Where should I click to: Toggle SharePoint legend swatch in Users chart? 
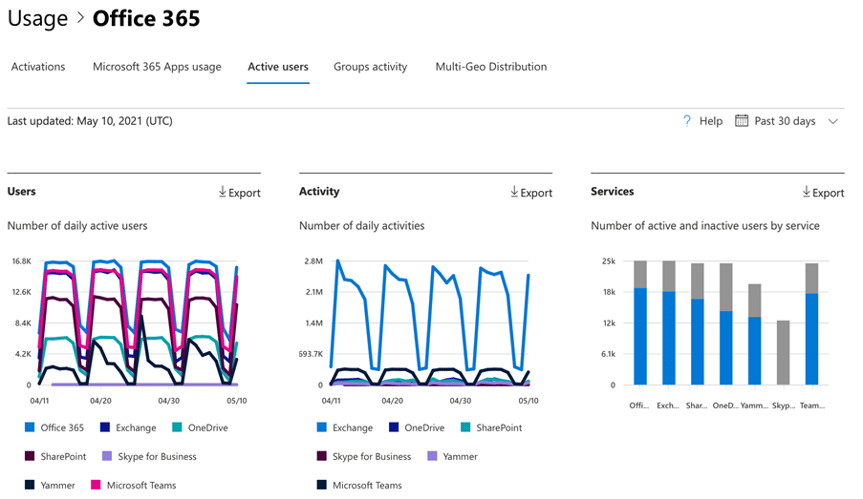point(30,456)
